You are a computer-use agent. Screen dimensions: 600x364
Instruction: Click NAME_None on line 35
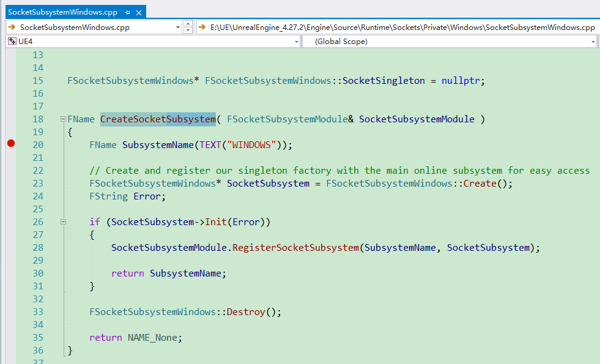(152, 338)
